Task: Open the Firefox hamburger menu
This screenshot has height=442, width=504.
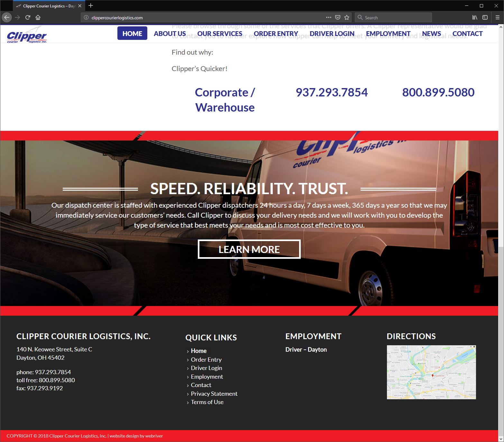Action: 497,17
